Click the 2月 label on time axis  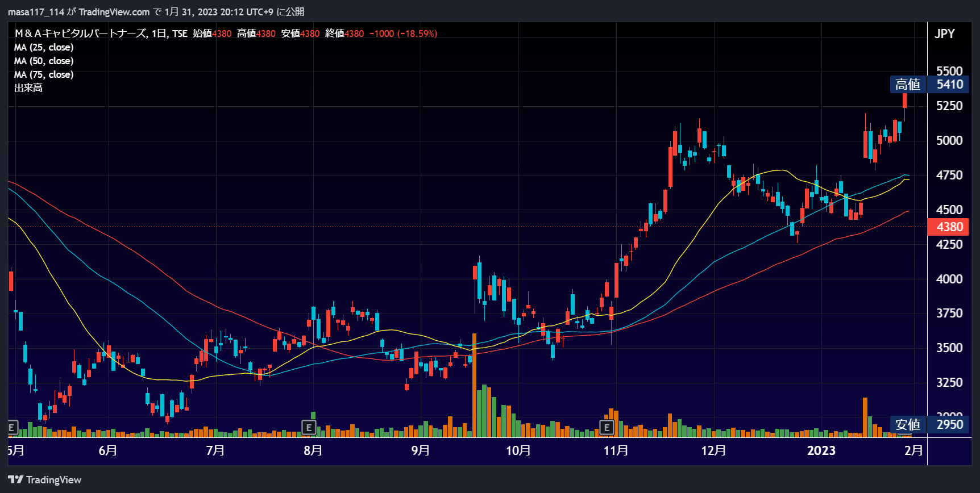point(913,450)
